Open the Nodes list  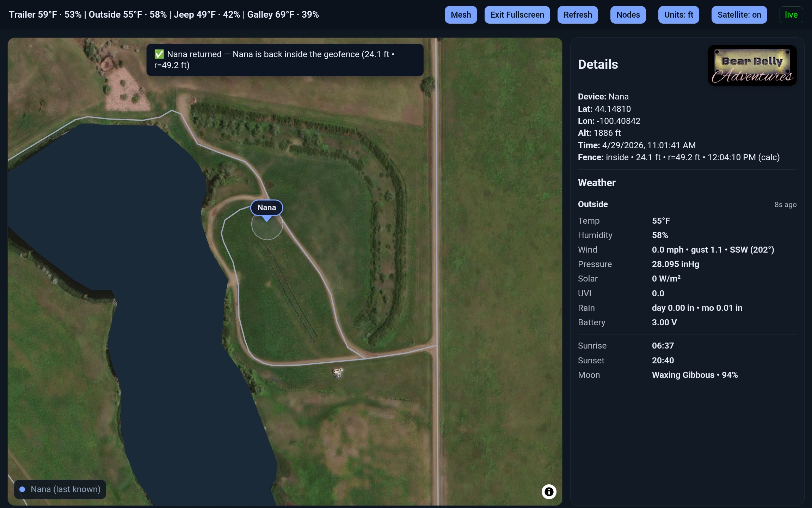[628, 15]
